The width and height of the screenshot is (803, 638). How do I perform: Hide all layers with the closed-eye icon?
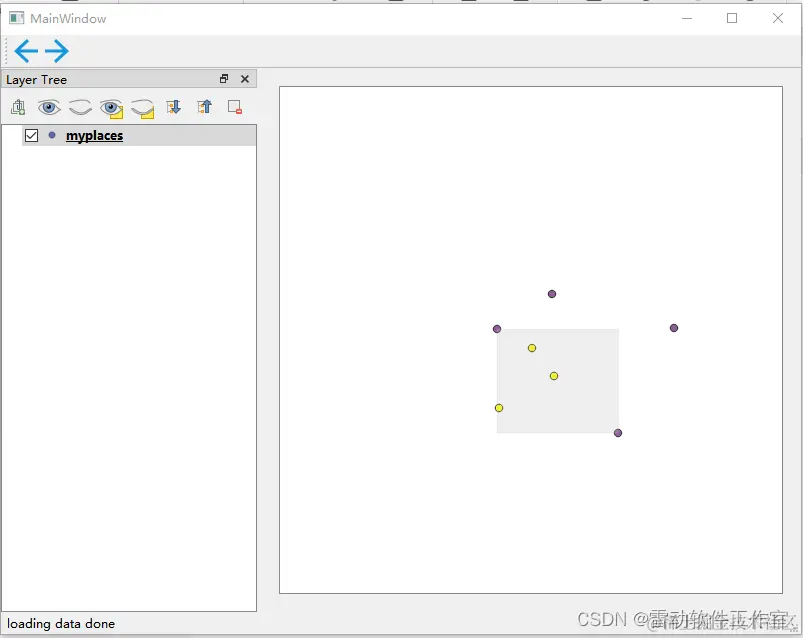click(80, 107)
